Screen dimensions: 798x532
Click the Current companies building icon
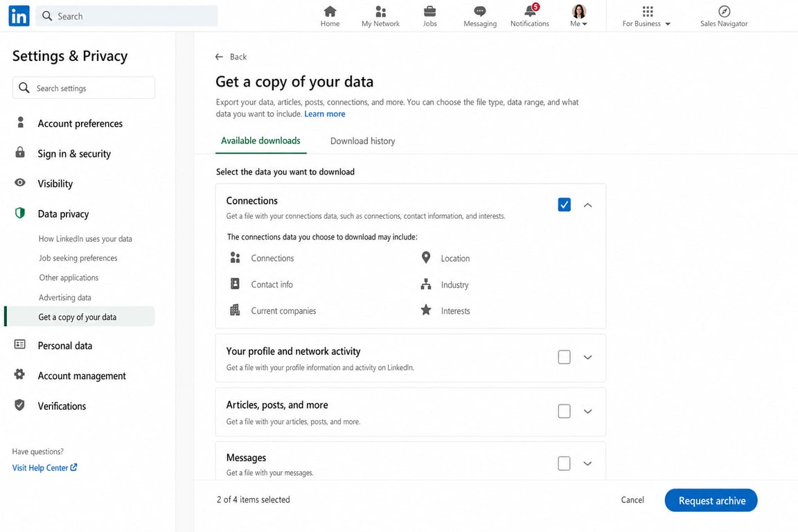[x=235, y=310]
